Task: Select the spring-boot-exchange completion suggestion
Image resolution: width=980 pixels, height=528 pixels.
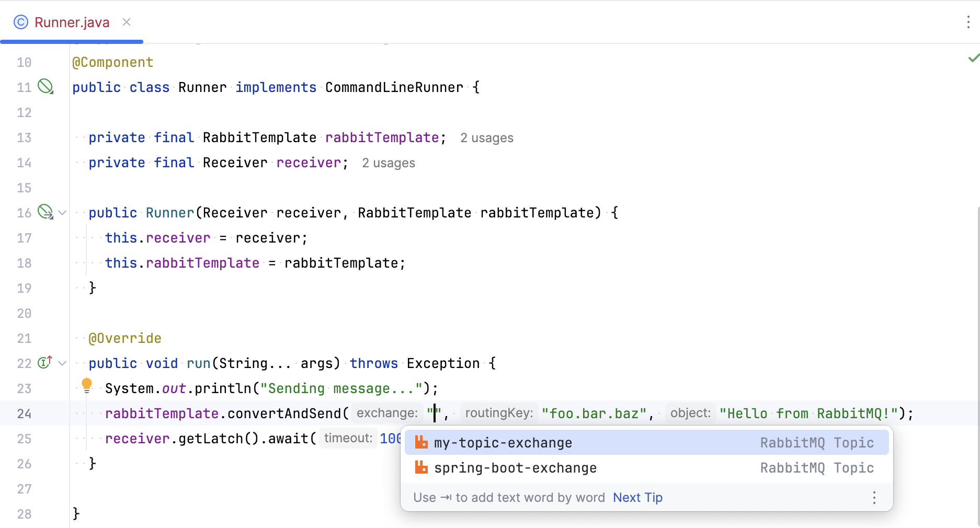Action: coord(515,468)
